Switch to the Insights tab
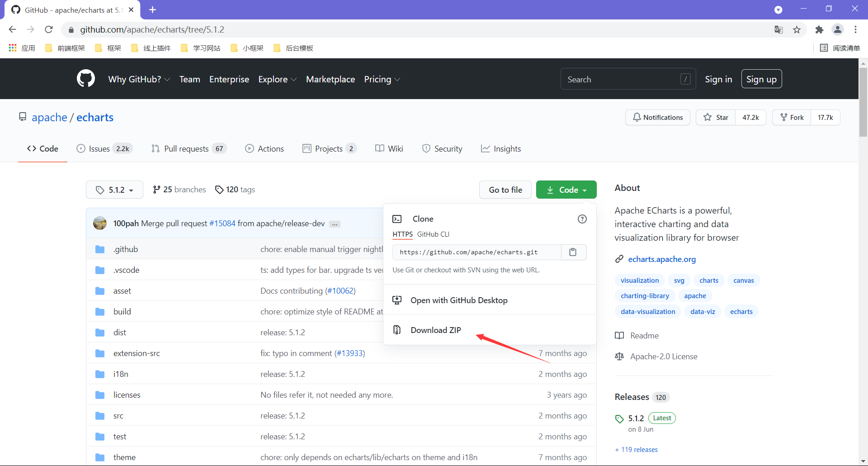This screenshot has width=868, height=466. point(501,149)
